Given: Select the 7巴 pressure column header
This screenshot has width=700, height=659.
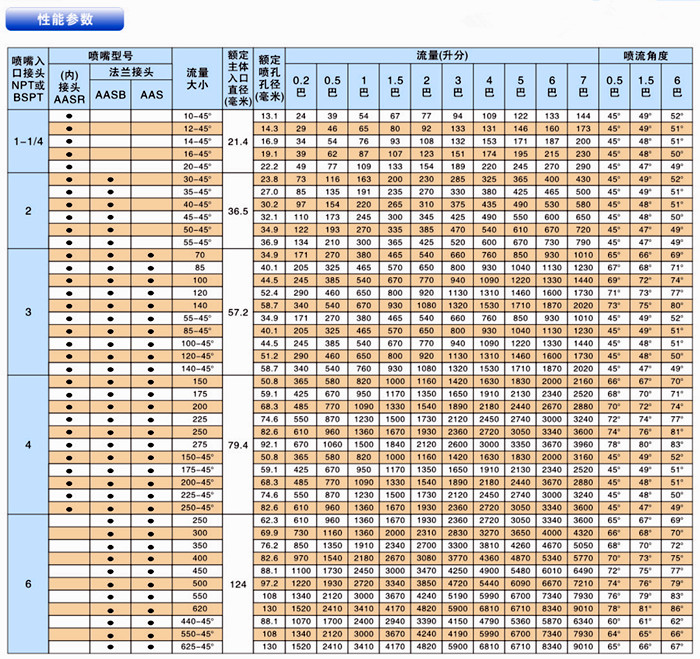Looking at the screenshot, I should (x=583, y=85).
